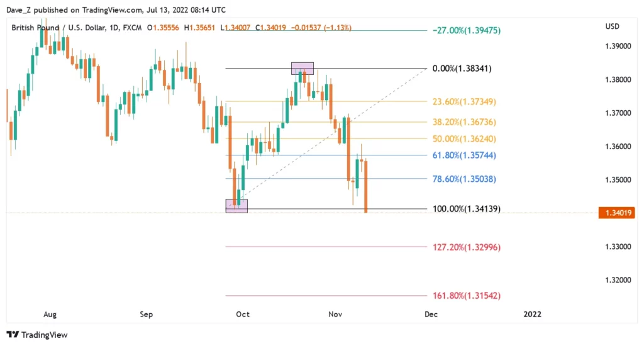Click the 38.20%(1.36736) retracement label

pyautogui.click(x=465, y=122)
